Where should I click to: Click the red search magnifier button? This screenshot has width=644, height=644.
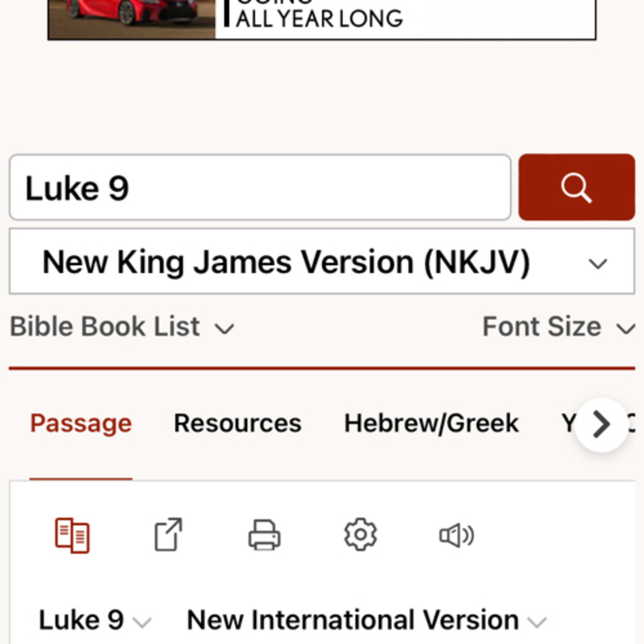[576, 187]
